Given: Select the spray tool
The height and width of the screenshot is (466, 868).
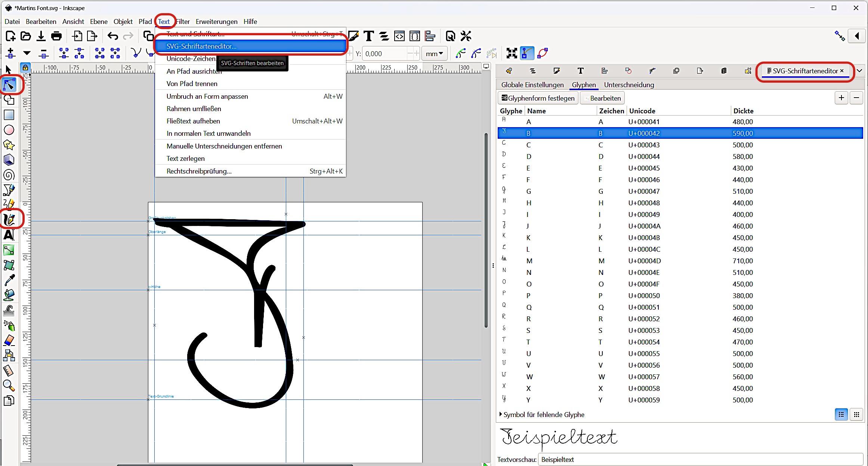Looking at the screenshot, I should pyautogui.click(x=9, y=325).
